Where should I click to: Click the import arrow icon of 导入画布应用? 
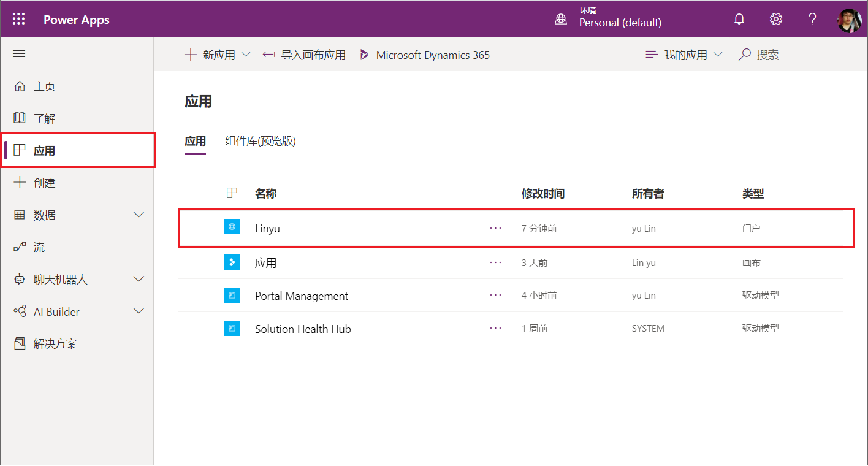268,55
